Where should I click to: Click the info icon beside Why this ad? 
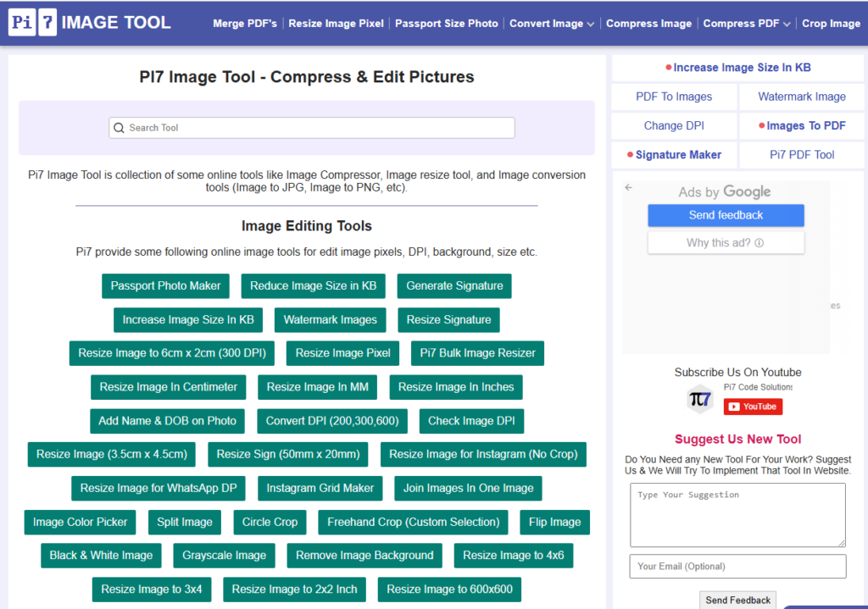759,243
